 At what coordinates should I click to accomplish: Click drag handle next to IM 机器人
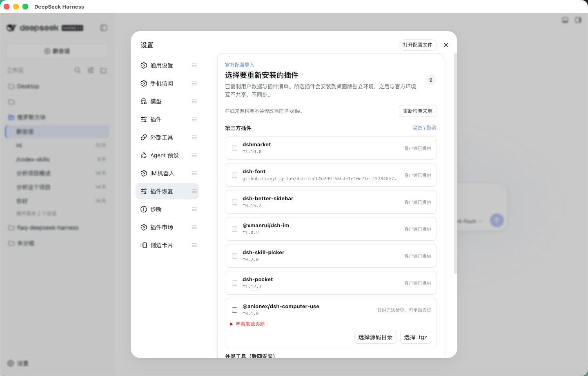tap(194, 173)
